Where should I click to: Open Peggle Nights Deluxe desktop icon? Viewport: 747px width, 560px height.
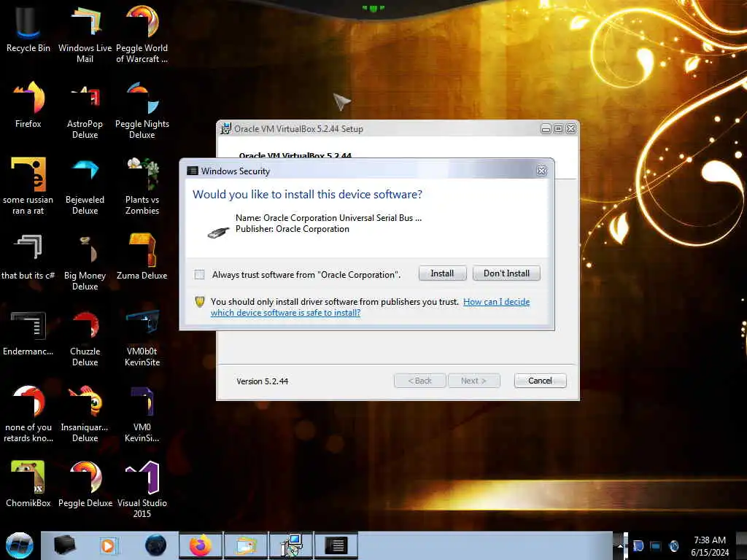[142, 109]
